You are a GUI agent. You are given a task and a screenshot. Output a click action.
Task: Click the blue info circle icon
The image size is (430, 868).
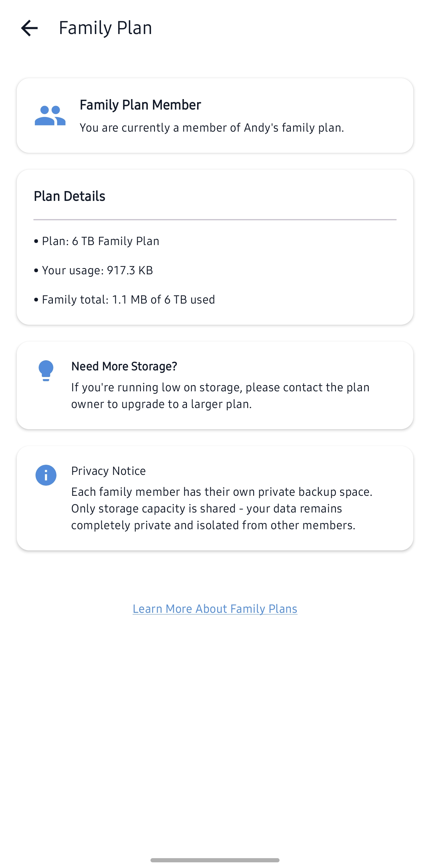click(46, 475)
